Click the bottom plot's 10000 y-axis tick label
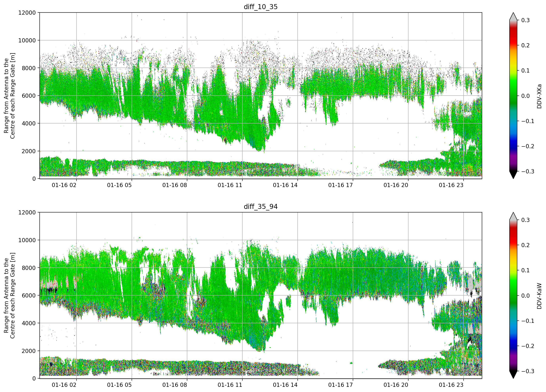The height and width of the screenshot is (392, 546). 27,240
